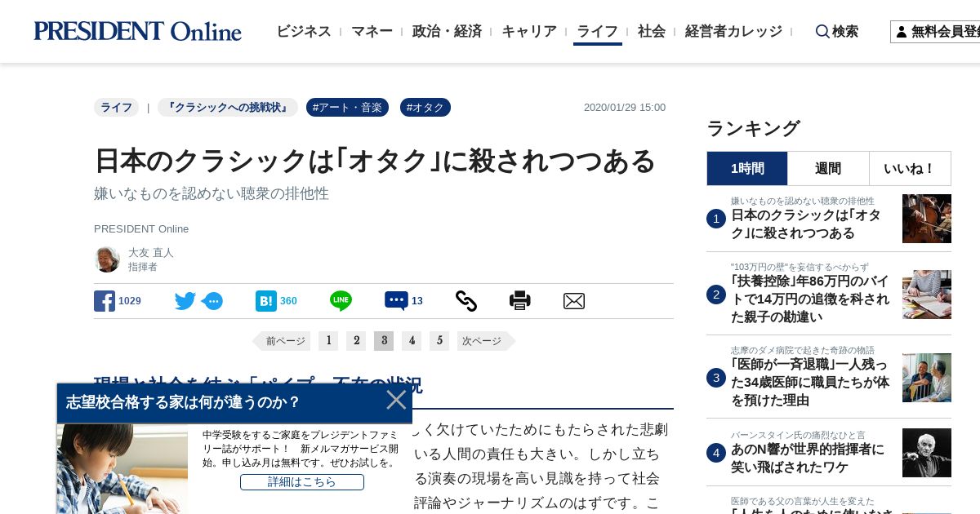Select #オタク hashtag
Viewport: 980px width, 514px height.
(x=425, y=108)
